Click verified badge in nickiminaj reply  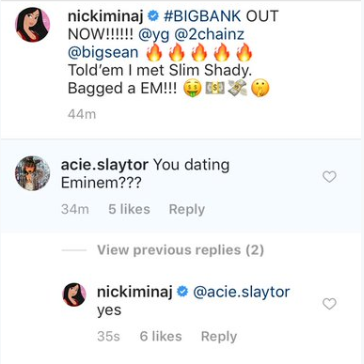coord(182,292)
